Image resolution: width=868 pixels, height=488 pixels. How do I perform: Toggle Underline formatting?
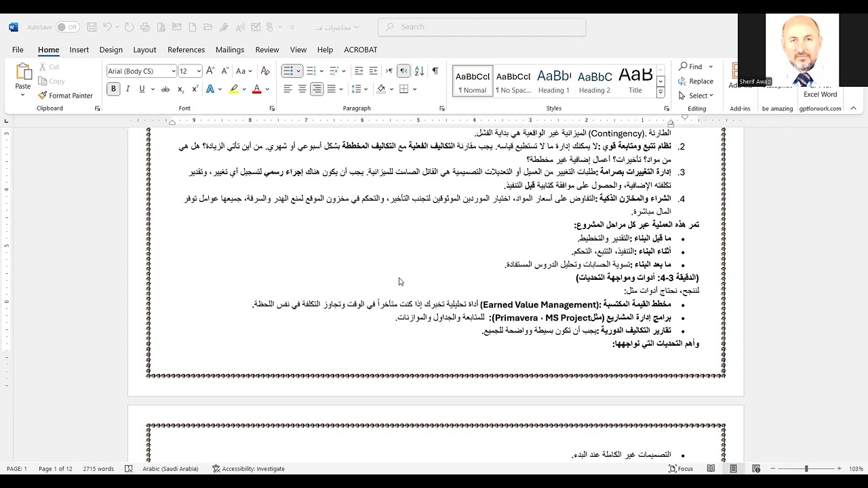point(142,89)
